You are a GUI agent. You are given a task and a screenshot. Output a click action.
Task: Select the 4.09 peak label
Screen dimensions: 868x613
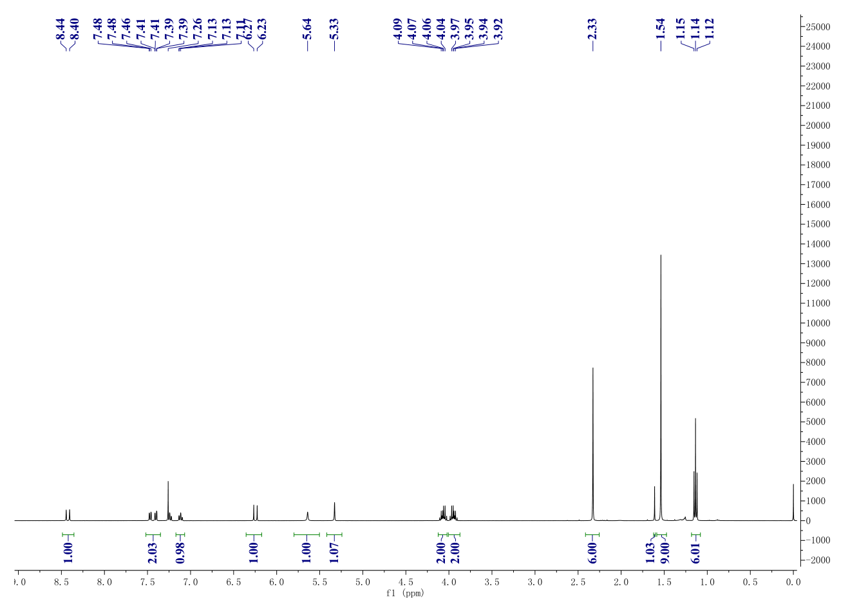point(397,29)
